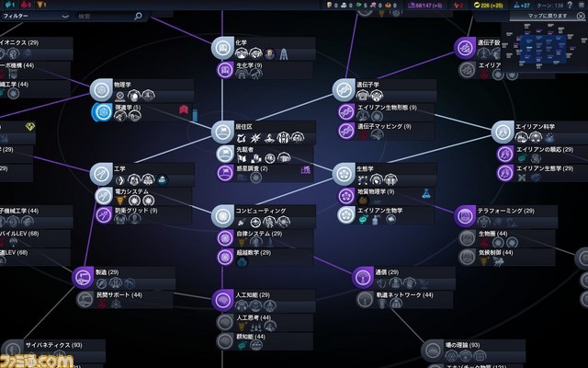This screenshot has width=588, height=368.
Task: Select the エイリアン生物形態 (9) tech icon
Action: 346,112
